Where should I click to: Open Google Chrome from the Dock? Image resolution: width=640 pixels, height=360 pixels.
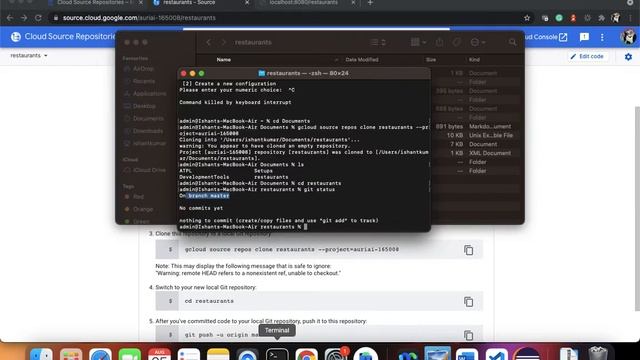pyautogui.click(x=307, y=354)
